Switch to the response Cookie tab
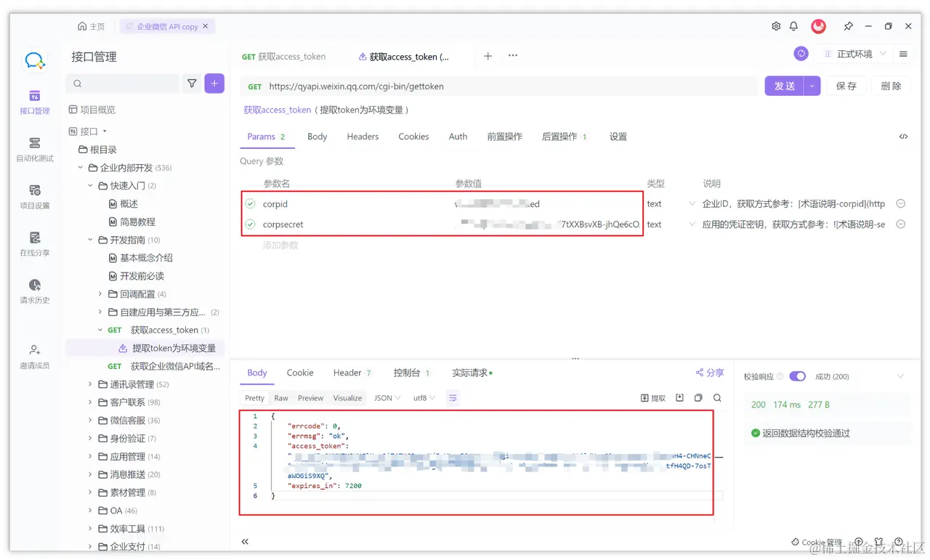 pyautogui.click(x=300, y=373)
